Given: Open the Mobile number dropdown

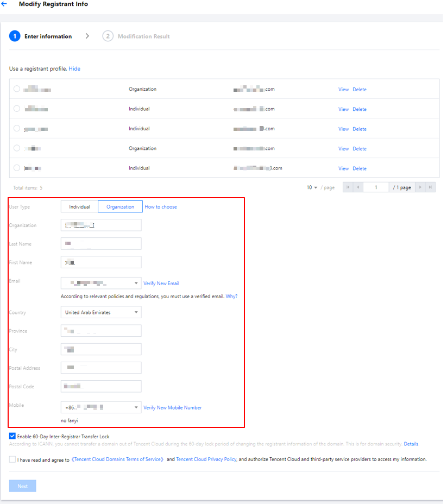Looking at the screenshot, I should coord(101,407).
